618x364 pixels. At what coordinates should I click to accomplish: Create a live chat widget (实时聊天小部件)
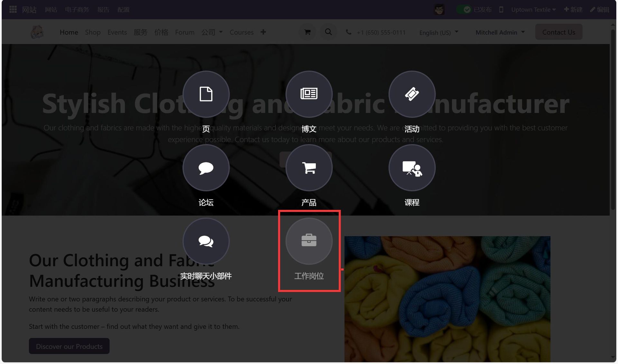point(206,241)
